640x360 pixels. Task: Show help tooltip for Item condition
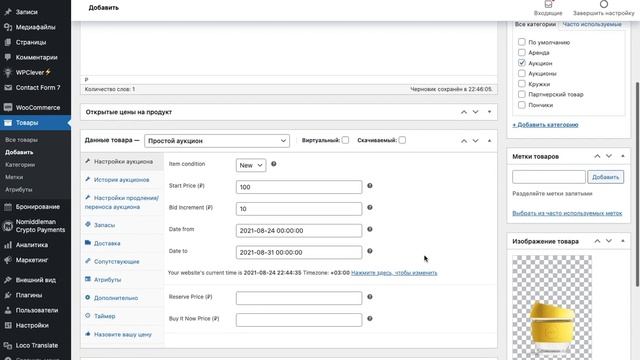274,164
